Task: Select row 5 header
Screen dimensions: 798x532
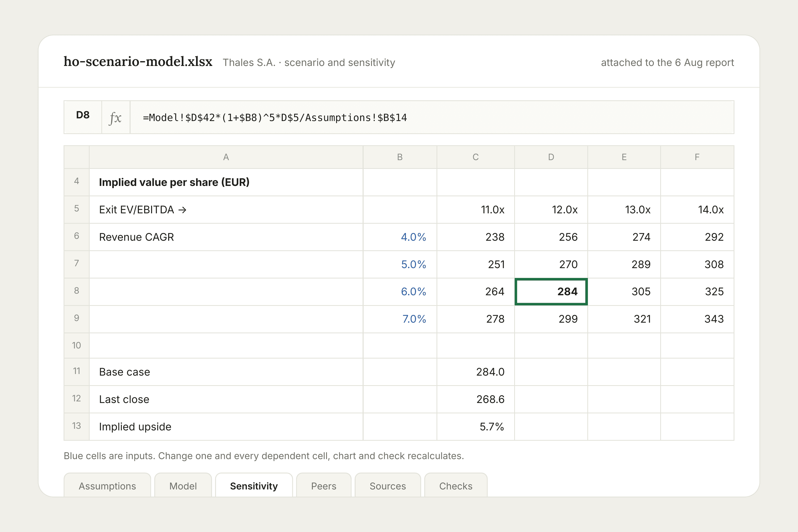Action: coord(77,210)
